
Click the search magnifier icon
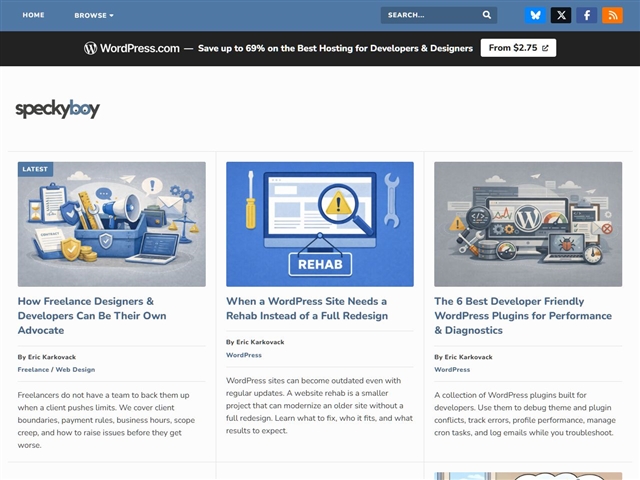(487, 15)
